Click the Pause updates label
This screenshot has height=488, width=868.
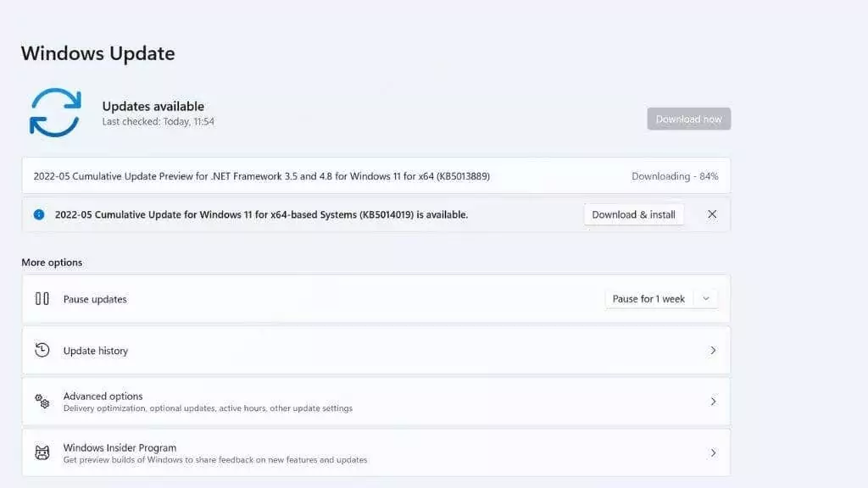(95, 299)
